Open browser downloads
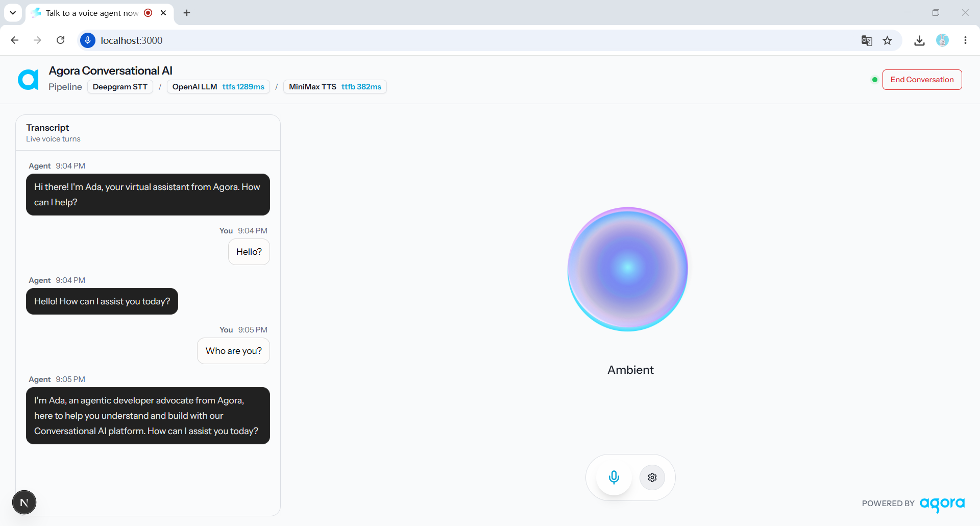The height and width of the screenshot is (526, 980). [920, 40]
